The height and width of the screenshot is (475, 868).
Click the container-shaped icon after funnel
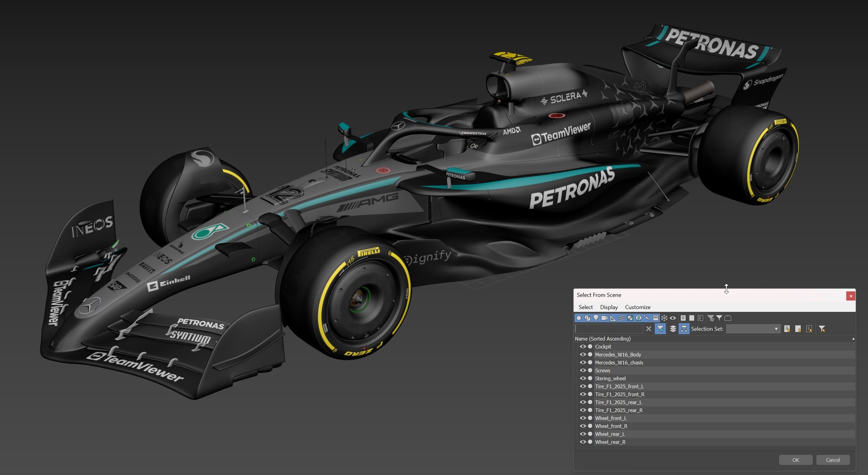(x=728, y=318)
